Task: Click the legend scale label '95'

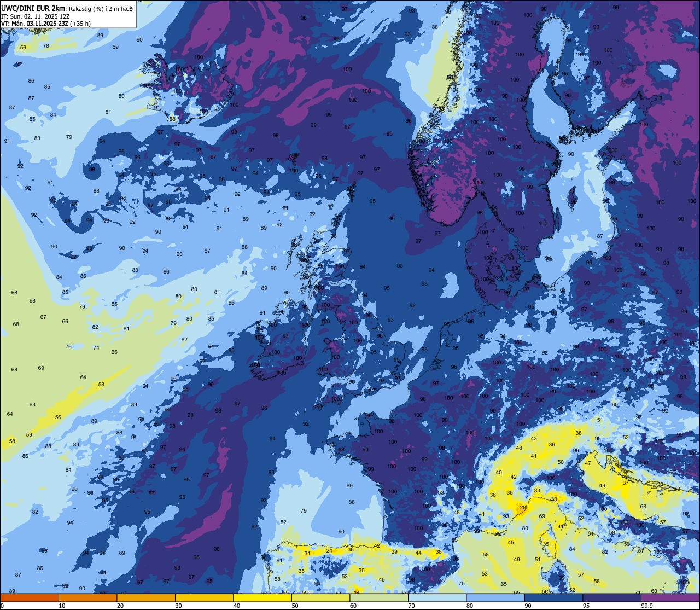Action: click(x=586, y=606)
